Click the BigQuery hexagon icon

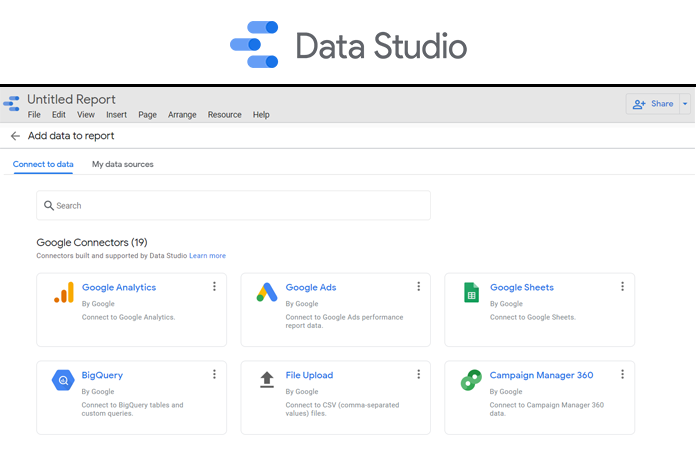(x=63, y=380)
